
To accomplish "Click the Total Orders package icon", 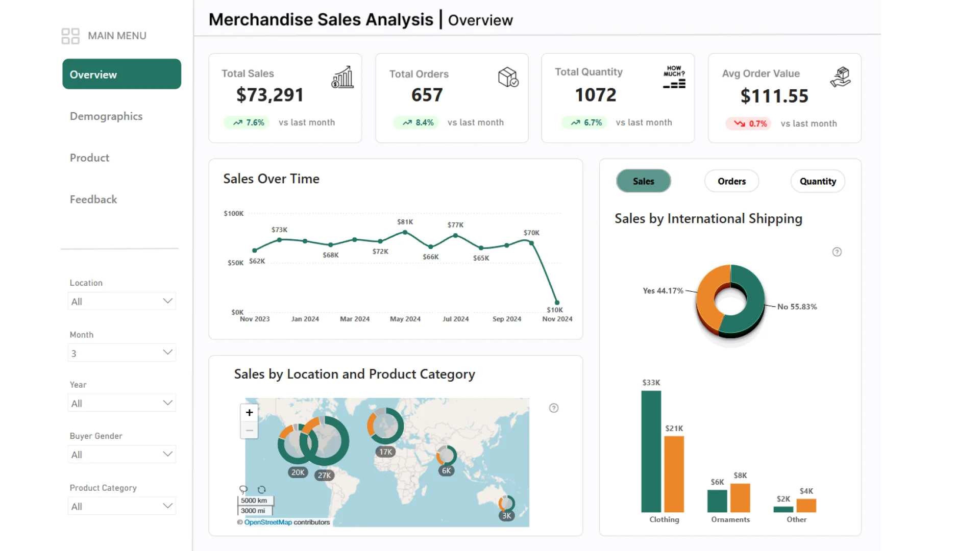I will [508, 77].
